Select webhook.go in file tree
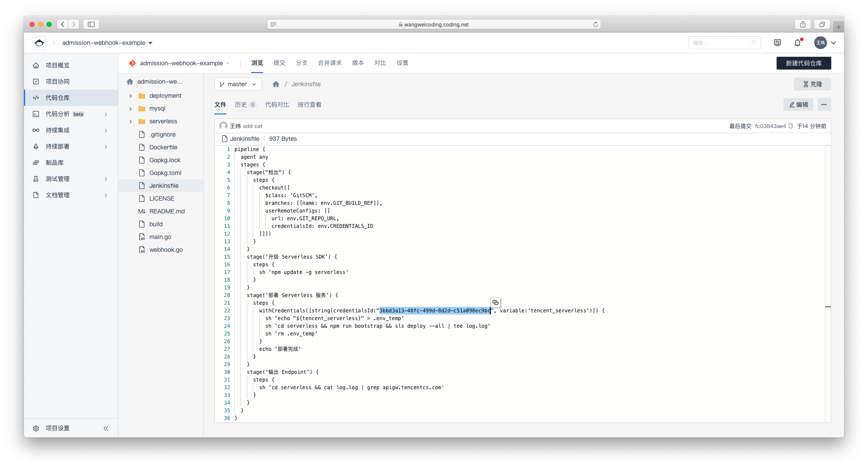The height and width of the screenshot is (469, 868). [x=166, y=250]
